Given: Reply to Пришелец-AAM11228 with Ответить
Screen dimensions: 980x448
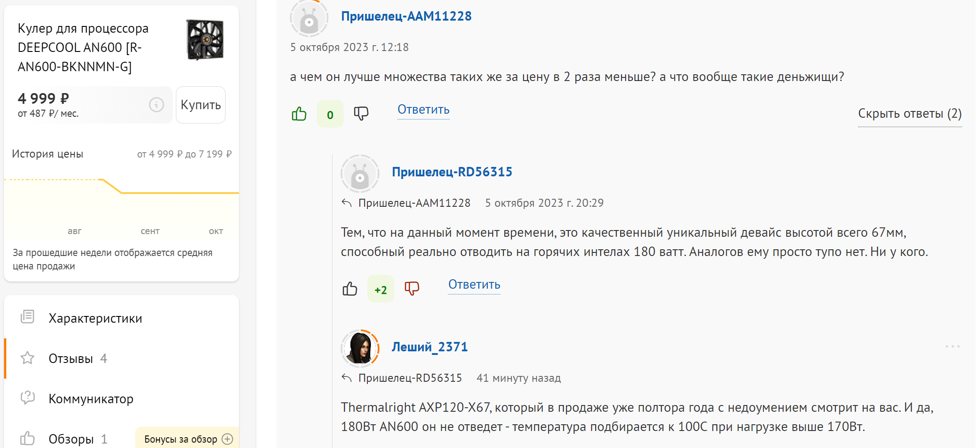Looking at the screenshot, I should (x=423, y=110).
